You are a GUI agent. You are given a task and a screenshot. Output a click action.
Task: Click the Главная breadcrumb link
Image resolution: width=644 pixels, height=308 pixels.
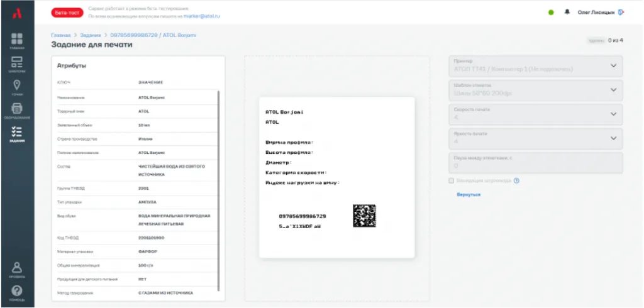click(61, 35)
